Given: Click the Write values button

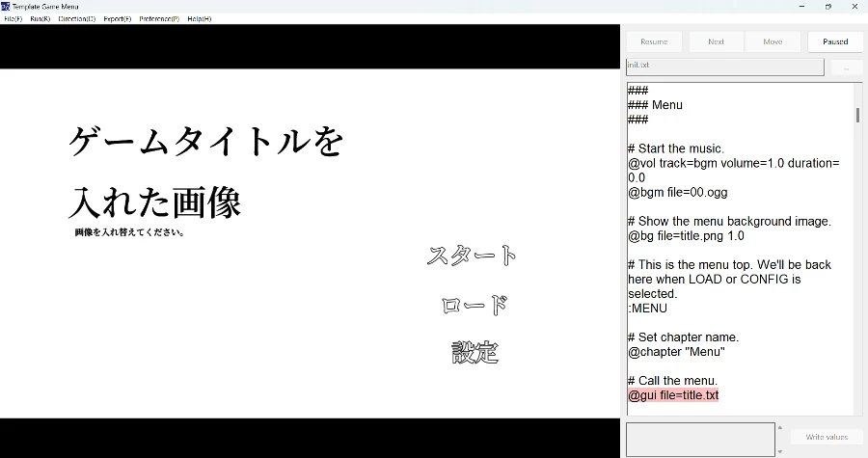Looking at the screenshot, I should [827, 437].
